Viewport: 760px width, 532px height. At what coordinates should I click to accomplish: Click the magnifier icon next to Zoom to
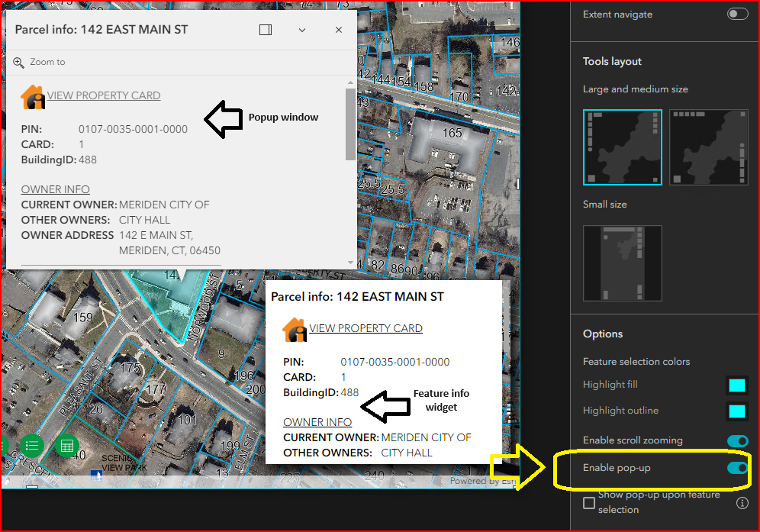[x=18, y=63]
